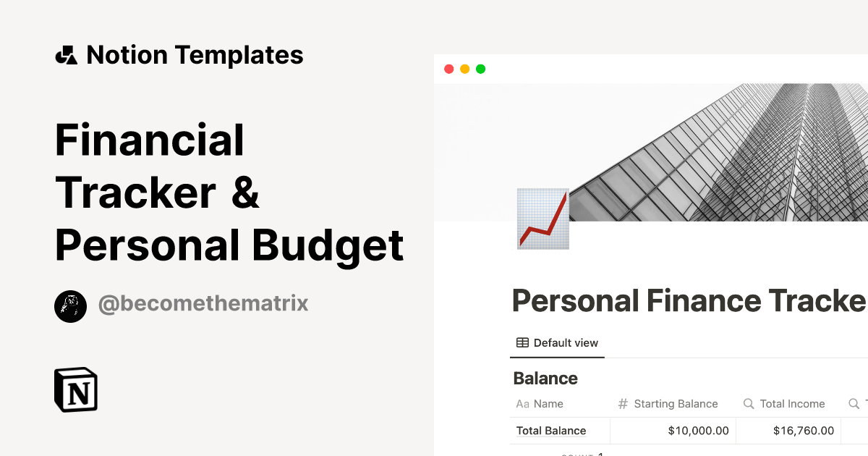Click the Notion logo in the bottom left
This screenshot has height=456, width=868.
[x=75, y=389]
